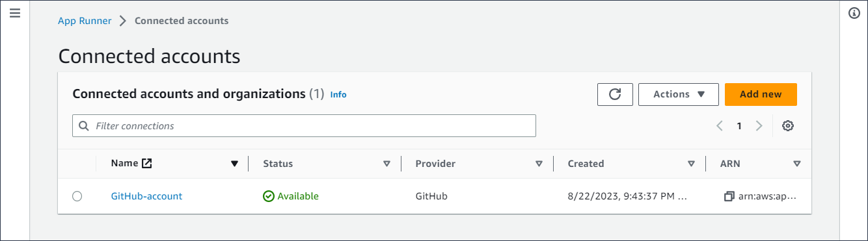Sort by Name column arrow
Viewport: 868px width, 241px height.
coord(235,164)
